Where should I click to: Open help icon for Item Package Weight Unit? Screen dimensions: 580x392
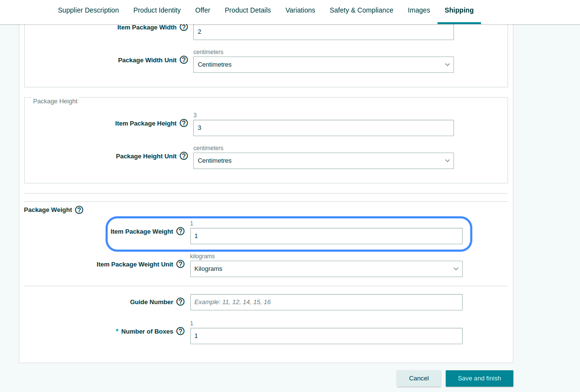click(180, 264)
